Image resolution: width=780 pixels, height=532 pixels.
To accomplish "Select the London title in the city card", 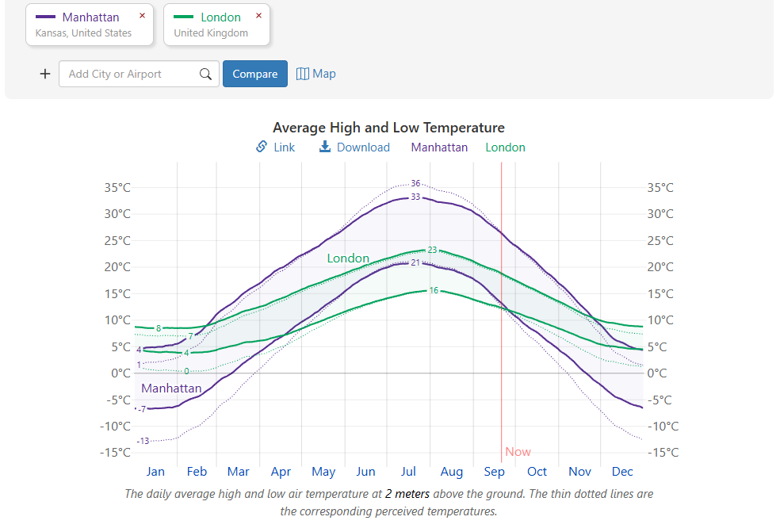I will click(x=221, y=17).
